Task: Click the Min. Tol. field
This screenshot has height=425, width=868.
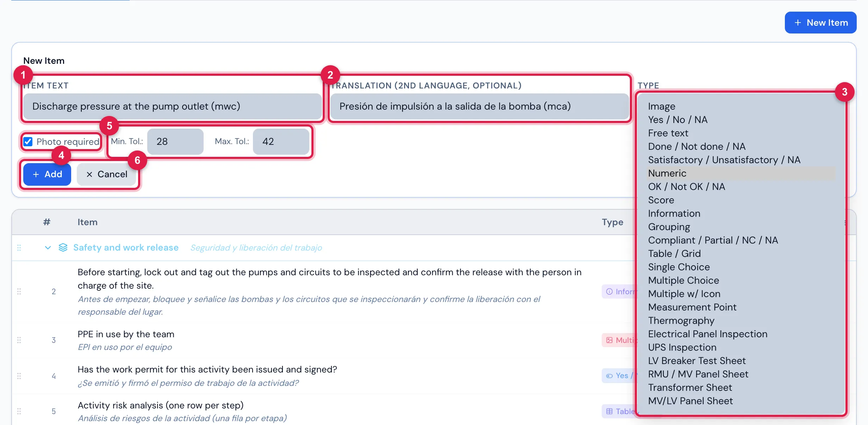Action: click(175, 142)
